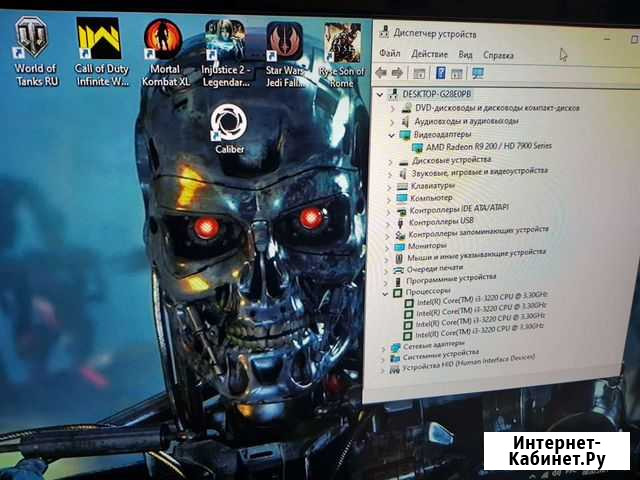The image size is (640, 480).
Task: Click the Forward arrow in Device Manager toolbar
Action: pyautogui.click(x=397, y=73)
